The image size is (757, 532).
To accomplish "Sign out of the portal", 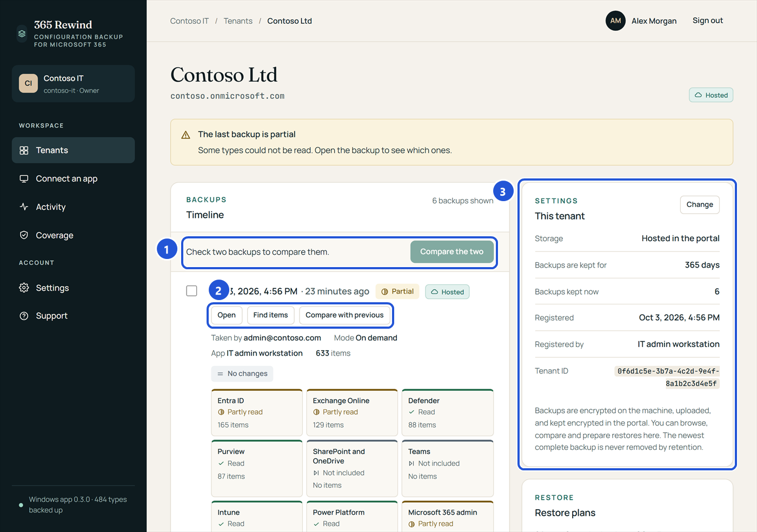I will [x=708, y=21].
